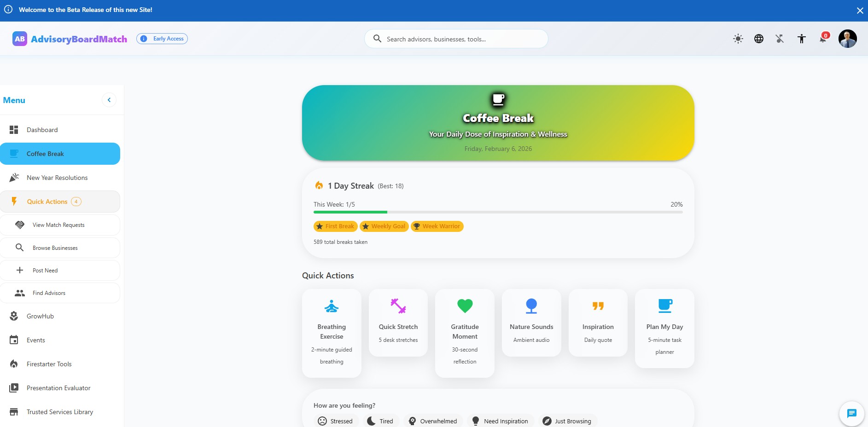Check notifications bell
Image resolution: width=868 pixels, height=427 pixels.
[822, 39]
